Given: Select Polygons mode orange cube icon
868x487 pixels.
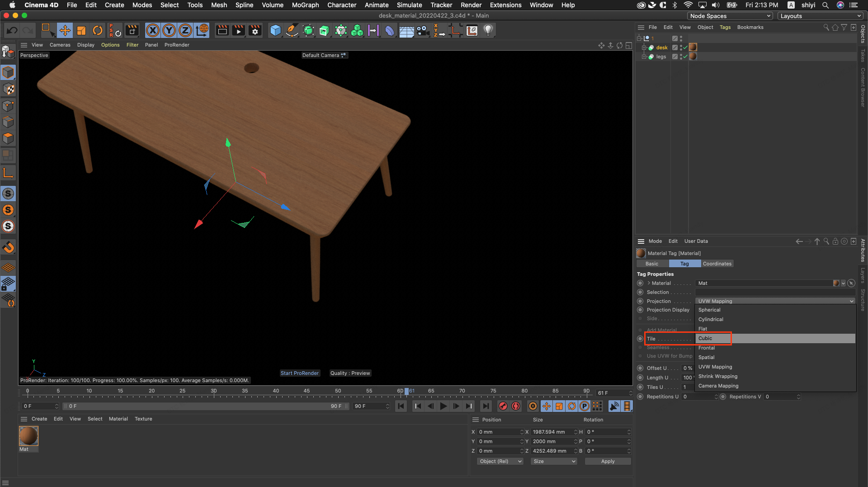Looking at the screenshot, I should pyautogui.click(x=8, y=138).
